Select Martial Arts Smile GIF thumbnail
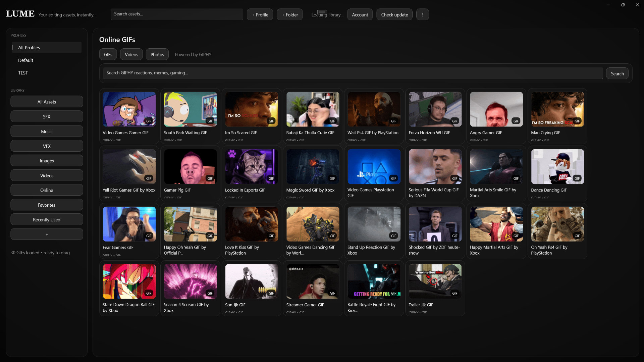This screenshot has height=362, width=644. 496,167
